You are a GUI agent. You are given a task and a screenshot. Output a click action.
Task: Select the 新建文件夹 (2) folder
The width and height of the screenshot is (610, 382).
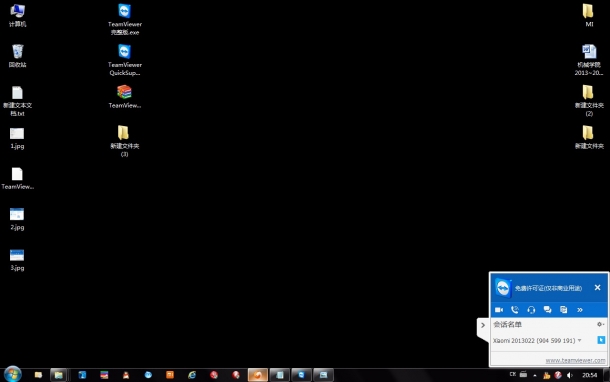pos(589,101)
